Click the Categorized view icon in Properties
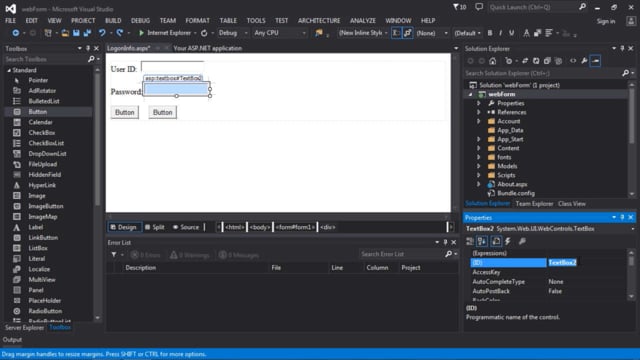Image resolution: width=640 pixels, height=360 pixels. coord(470,241)
